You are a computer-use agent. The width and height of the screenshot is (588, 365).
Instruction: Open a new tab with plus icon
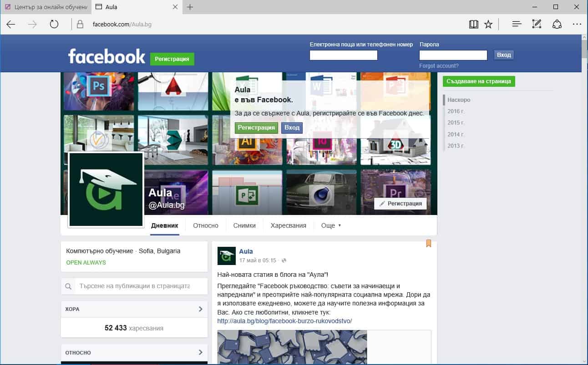pos(190,7)
